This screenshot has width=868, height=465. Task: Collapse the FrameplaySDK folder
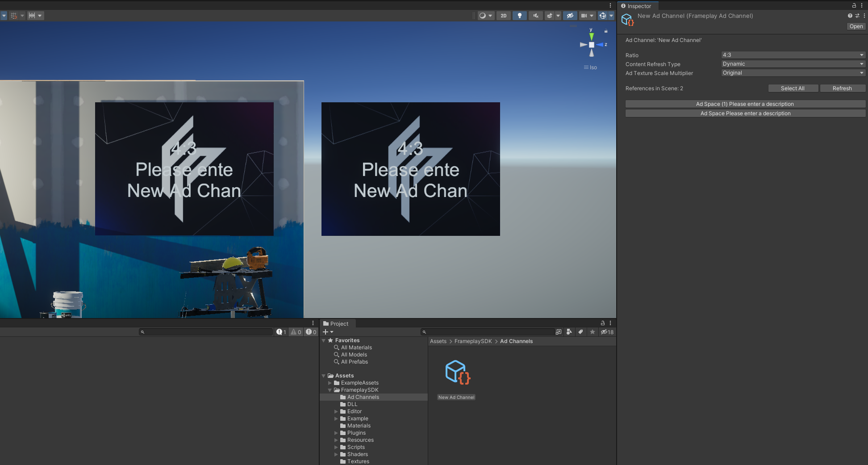click(x=330, y=390)
